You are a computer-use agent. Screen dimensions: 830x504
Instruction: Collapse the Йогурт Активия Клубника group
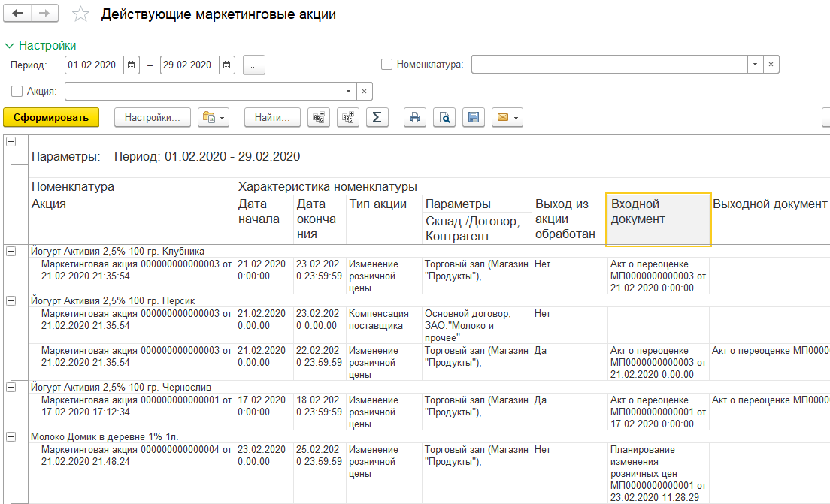point(11,252)
